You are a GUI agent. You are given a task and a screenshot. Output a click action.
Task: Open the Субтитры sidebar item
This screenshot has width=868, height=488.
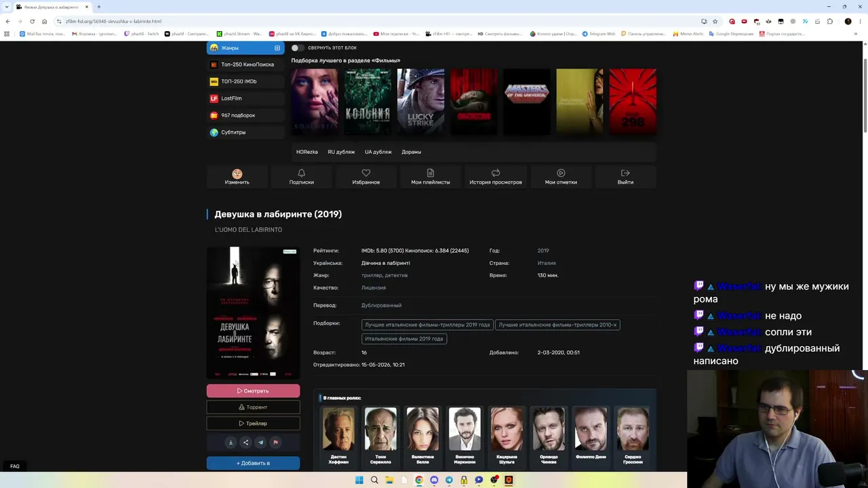coord(245,132)
